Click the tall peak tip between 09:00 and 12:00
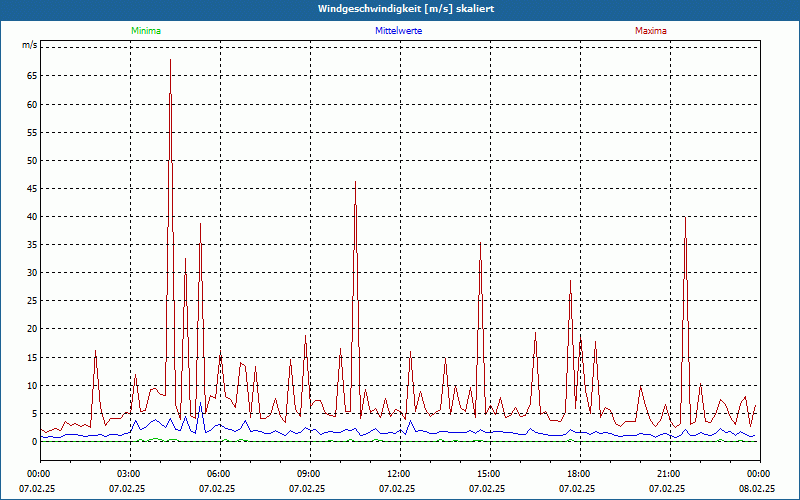This screenshot has height=500, width=800. pyautogui.click(x=355, y=183)
